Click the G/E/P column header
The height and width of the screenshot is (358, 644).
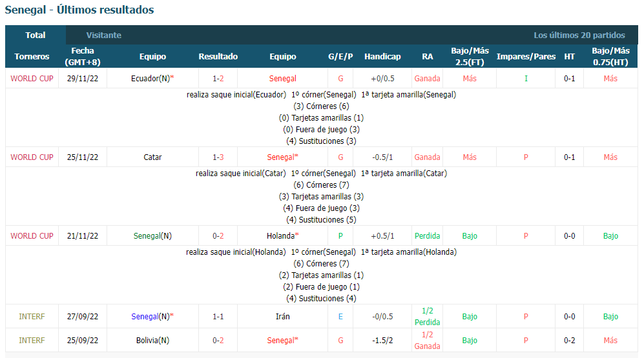point(340,57)
